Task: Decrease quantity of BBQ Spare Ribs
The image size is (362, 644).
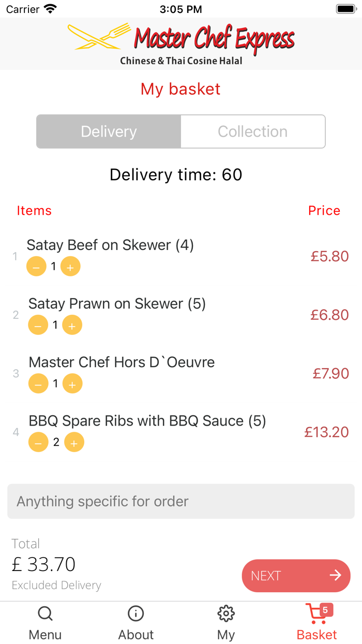Action: click(x=38, y=442)
